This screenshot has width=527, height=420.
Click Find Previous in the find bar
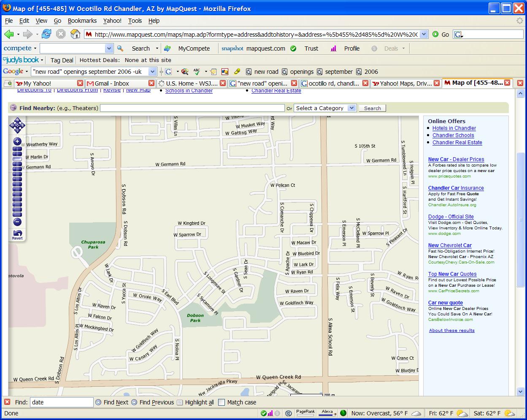pyautogui.click(x=152, y=402)
